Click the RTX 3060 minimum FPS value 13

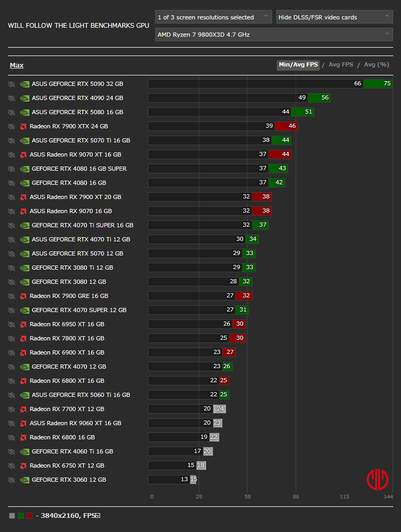pyautogui.click(x=184, y=480)
